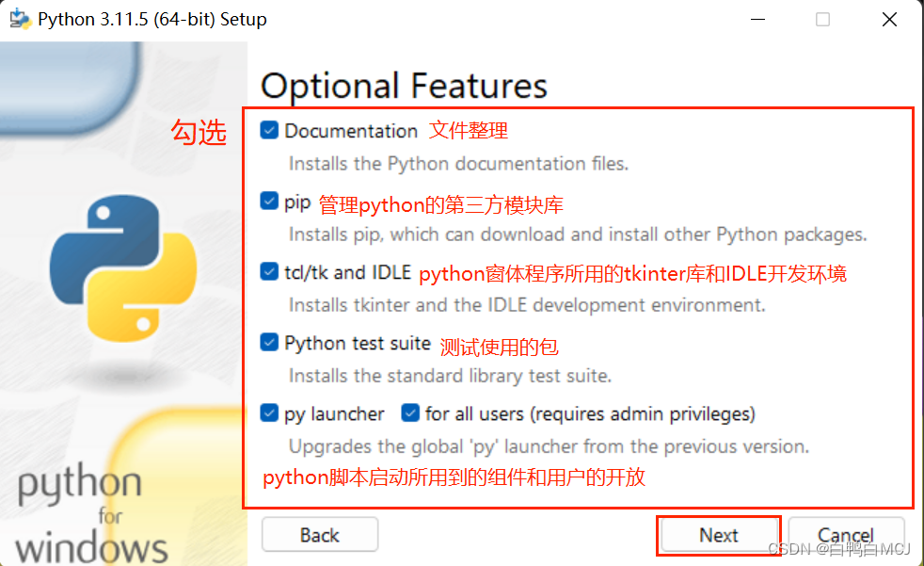The image size is (924, 566).
Task: Click the Optional Features heading
Action: 405,86
